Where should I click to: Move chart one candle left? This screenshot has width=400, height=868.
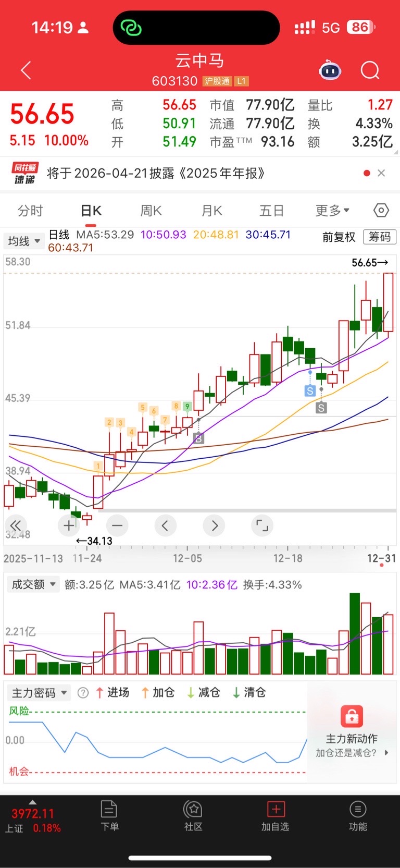pyautogui.click(x=165, y=525)
